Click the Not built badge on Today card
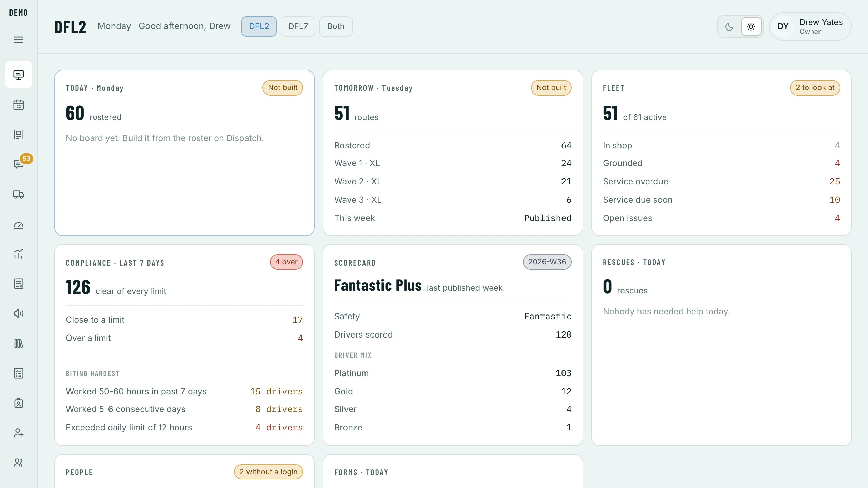 [283, 88]
